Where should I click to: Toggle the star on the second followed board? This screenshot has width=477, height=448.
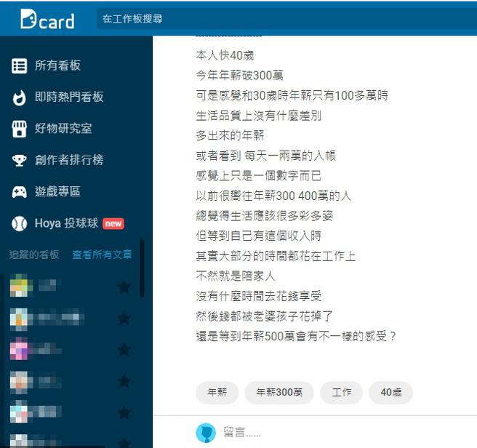124,318
